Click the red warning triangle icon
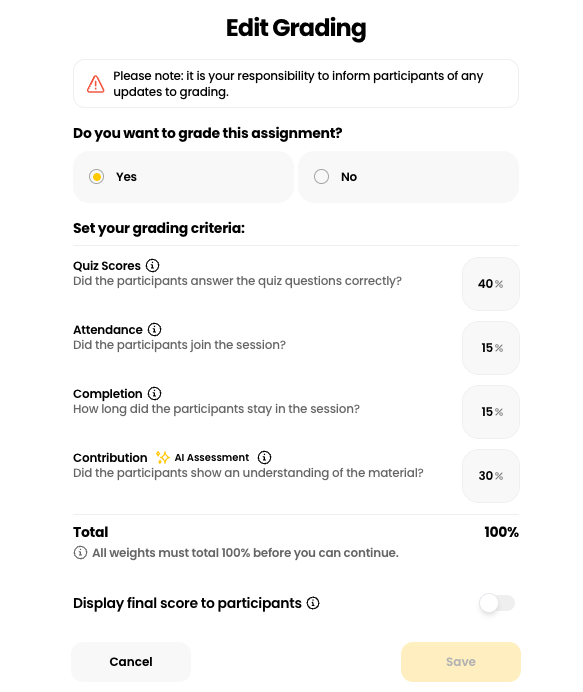This screenshot has height=692, width=583. coord(95,84)
